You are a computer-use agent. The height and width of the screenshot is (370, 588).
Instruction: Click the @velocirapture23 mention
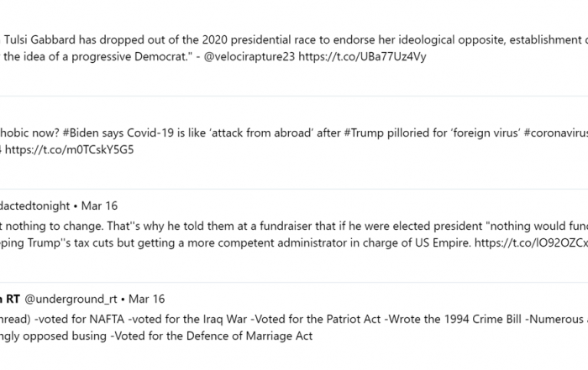click(x=249, y=56)
